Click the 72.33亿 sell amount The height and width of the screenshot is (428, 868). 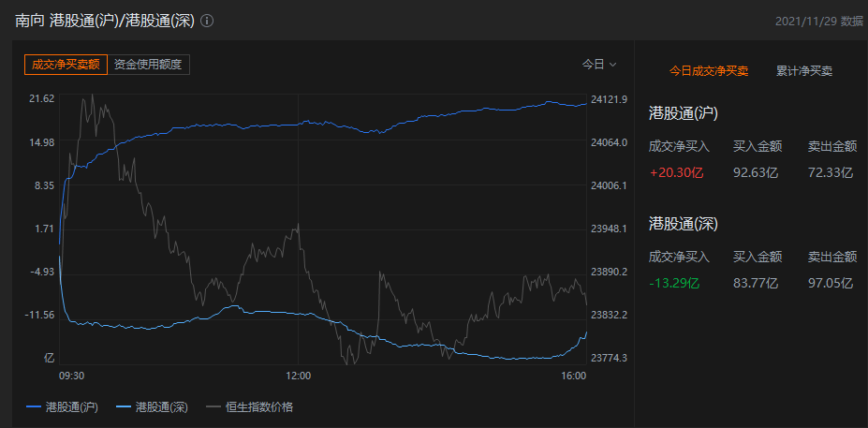pos(831,172)
